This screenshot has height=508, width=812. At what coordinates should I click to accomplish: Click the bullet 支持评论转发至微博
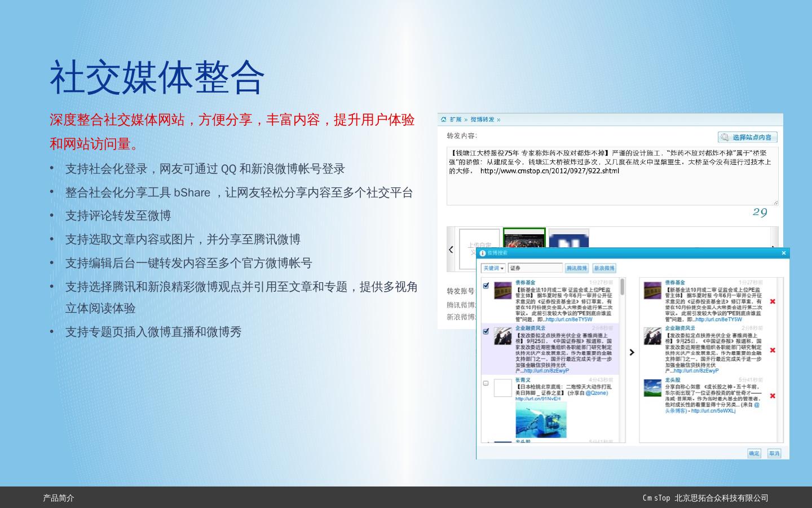point(118,216)
